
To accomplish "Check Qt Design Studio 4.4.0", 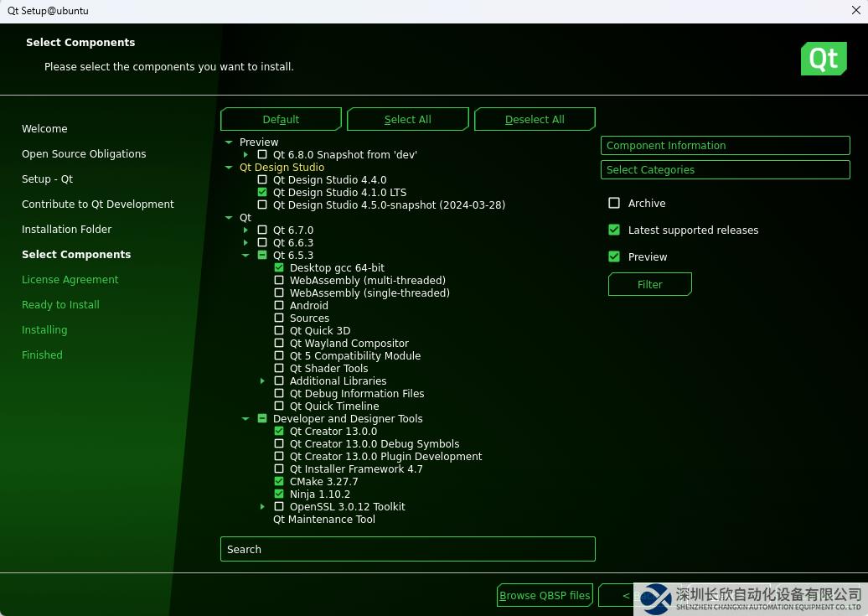I will [262, 179].
